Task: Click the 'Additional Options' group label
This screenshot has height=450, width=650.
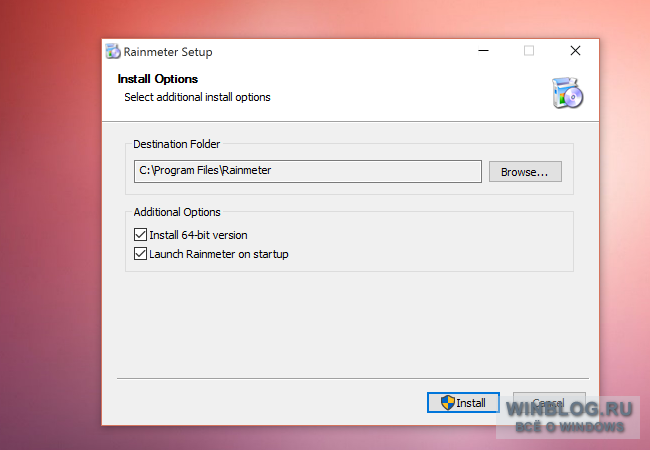Action: [177, 212]
